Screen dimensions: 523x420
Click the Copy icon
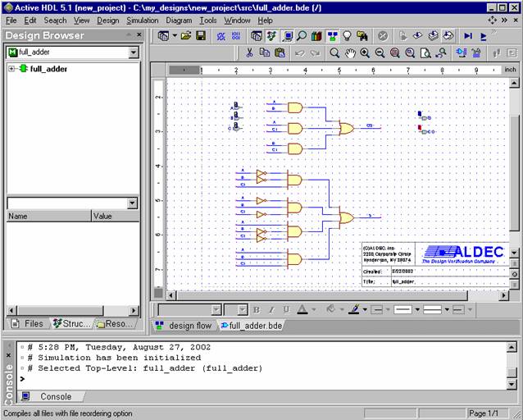point(265,52)
